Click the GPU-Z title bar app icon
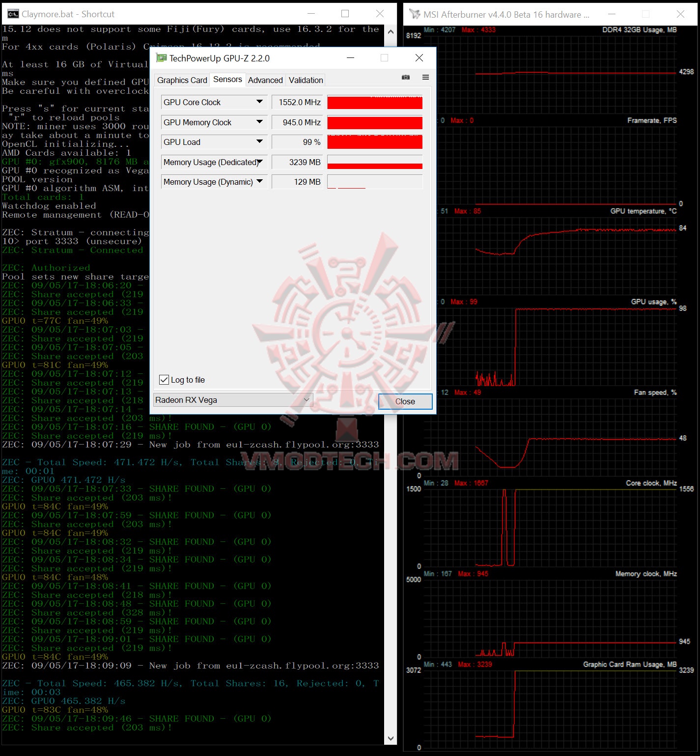The width and height of the screenshot is (700, 756). [161, 58]
